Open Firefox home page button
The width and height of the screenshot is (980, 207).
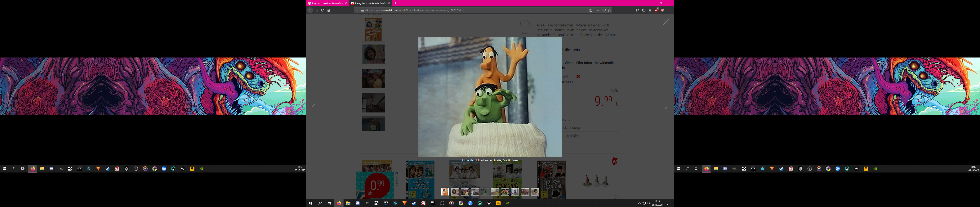click(x=329, y=10)
